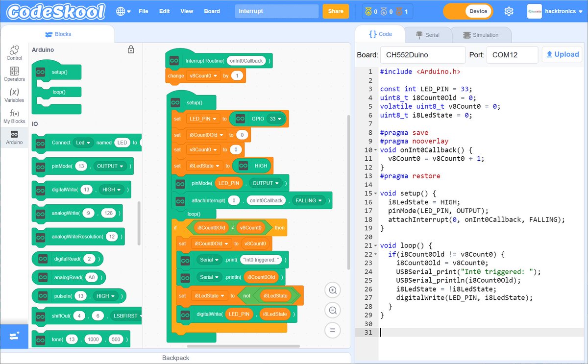Open the HIGH dropdown in palette digitalWrite
Viewport: 588px width, 364px height.
point(111,189)
